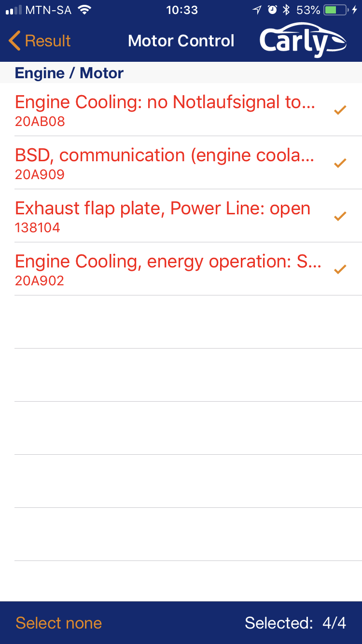This screenshot has height=644, width=362.
Task: Uncheck the Exhaust flap plate checkmark
Action: click(340, 216)
